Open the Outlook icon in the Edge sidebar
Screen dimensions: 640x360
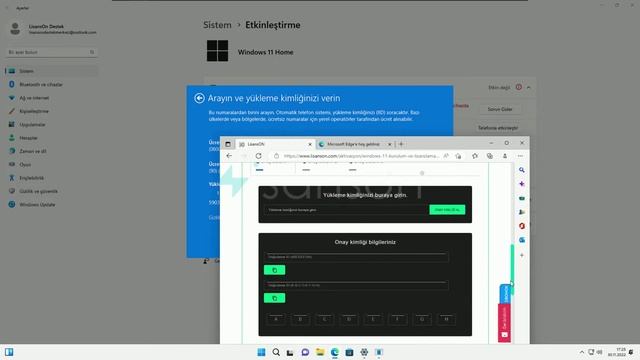522,240
